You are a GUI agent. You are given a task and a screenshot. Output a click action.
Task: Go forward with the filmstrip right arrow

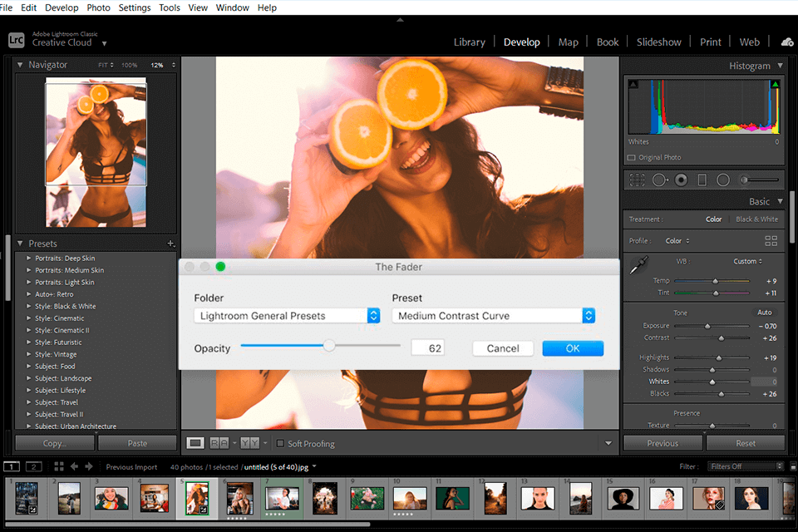tap(89, 466)
